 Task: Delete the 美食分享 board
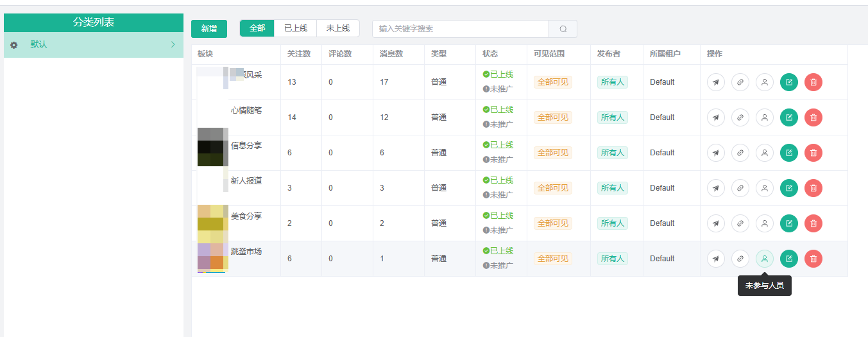coord(813,223)
